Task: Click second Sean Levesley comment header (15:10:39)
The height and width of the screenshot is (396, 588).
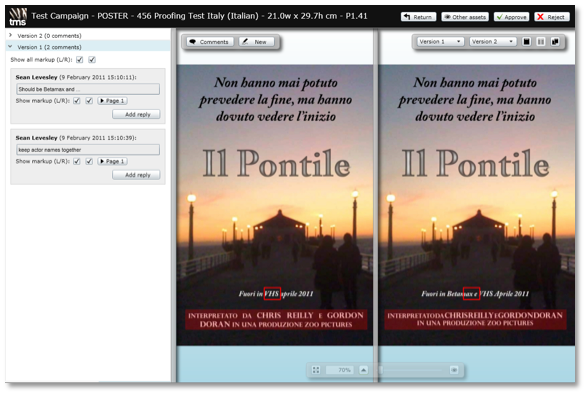Action: [76, 138]
